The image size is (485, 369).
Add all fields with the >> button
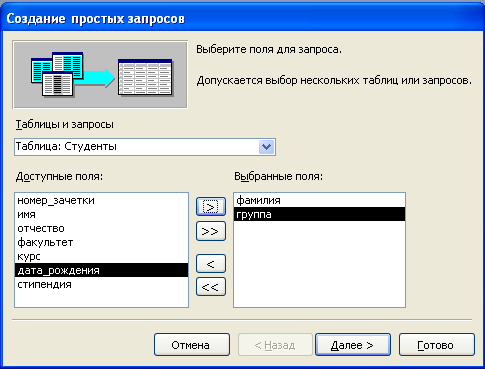point(211,231)
